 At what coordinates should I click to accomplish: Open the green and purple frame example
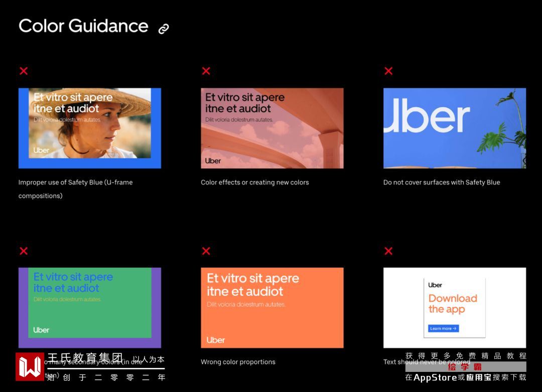[x=90, y=308]
